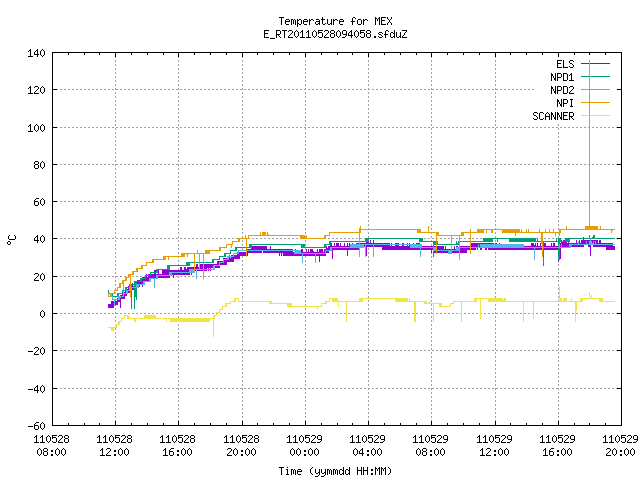Click the SCANNER legend label
The height and width of the screenshot is (480, 640).
click(x=553, y=116)
